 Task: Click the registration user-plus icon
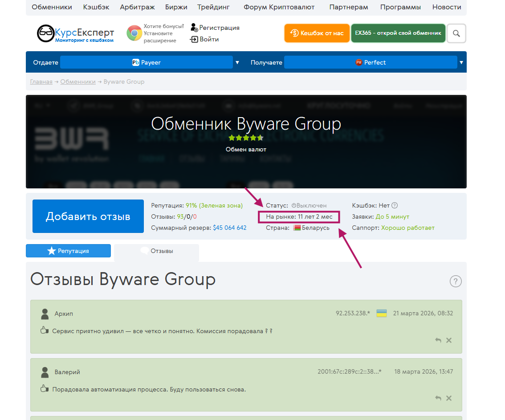click(194, 28)
